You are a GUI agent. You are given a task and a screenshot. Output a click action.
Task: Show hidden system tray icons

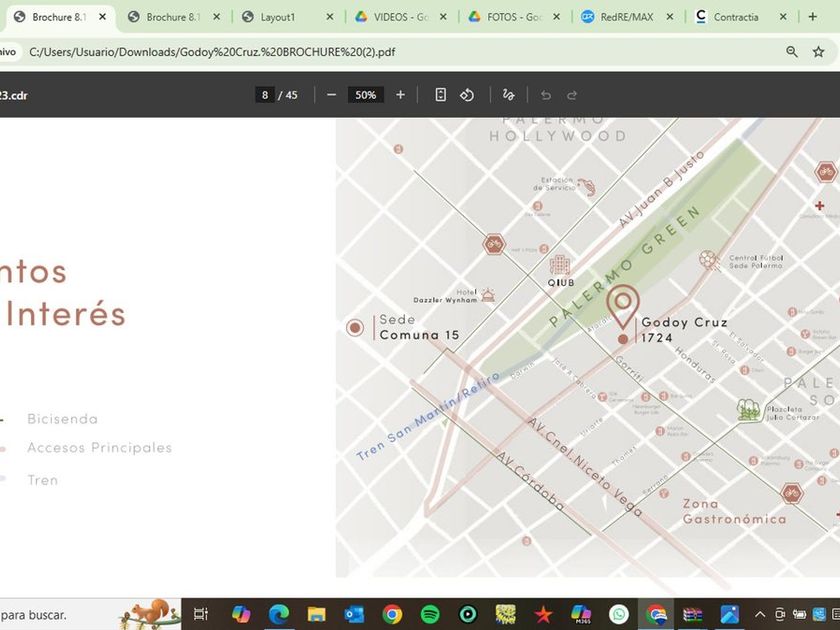[x=760, y=614]
